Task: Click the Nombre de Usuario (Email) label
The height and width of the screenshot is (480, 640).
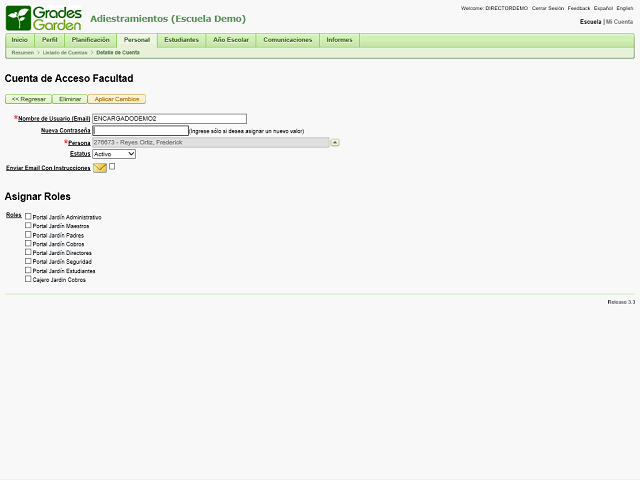Action: 54,119
